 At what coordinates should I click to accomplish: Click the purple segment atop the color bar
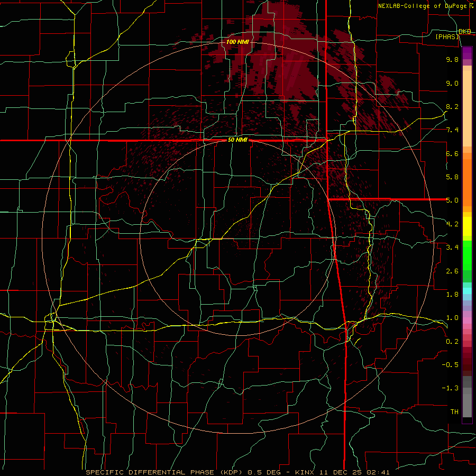[x=467, y=53]
